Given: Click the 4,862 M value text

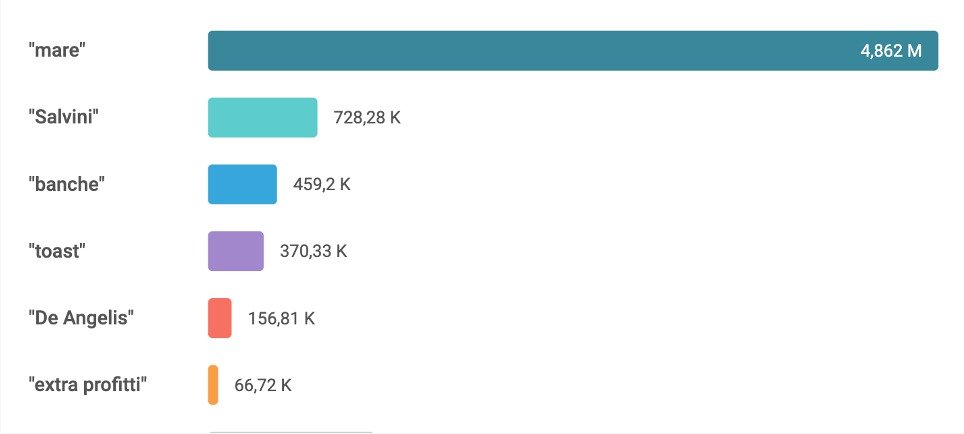Looking at the screenshot, I should (890, 51).
